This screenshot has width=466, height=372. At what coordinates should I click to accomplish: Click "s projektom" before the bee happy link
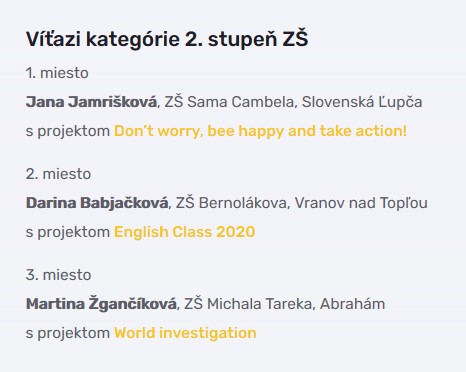(x=68, y=131)
